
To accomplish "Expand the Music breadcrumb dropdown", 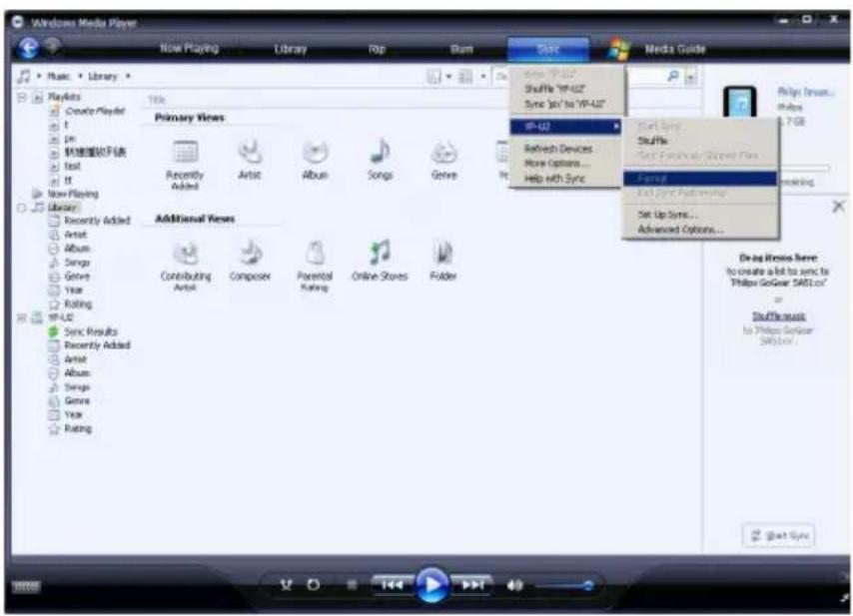I will (x=80, y=76).
